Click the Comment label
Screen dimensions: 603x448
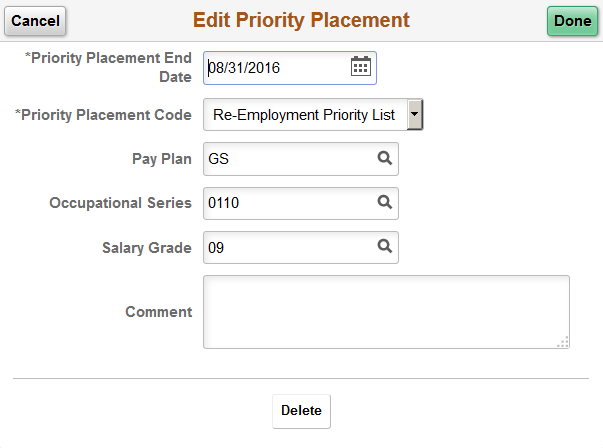pos(158,312)
